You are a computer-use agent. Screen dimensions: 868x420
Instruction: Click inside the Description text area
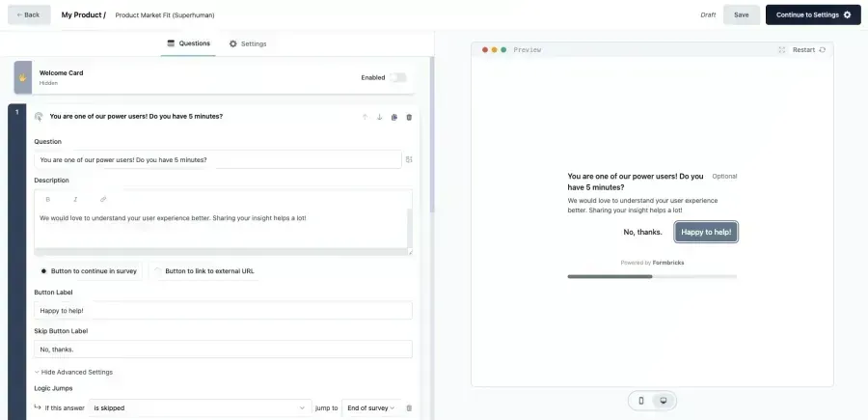pyautogui.click(x=221, y=228)
